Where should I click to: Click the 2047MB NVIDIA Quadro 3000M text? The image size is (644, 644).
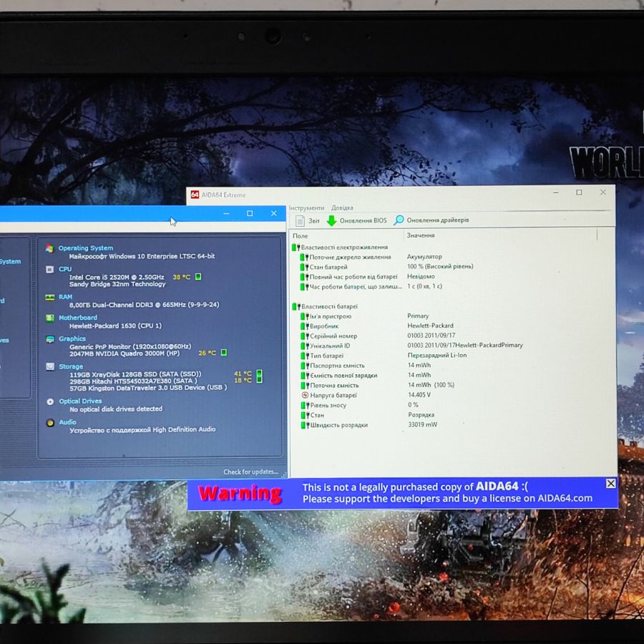[x=125, y=353]
